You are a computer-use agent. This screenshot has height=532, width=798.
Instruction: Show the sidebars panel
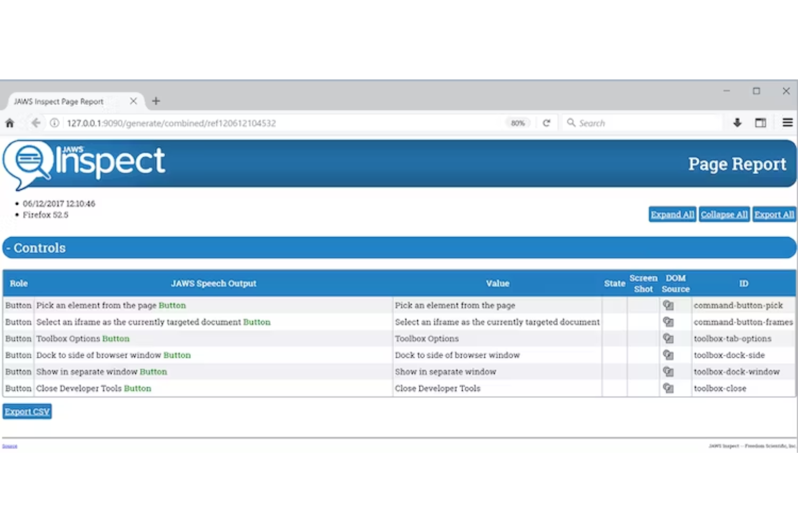click(761, 123)
